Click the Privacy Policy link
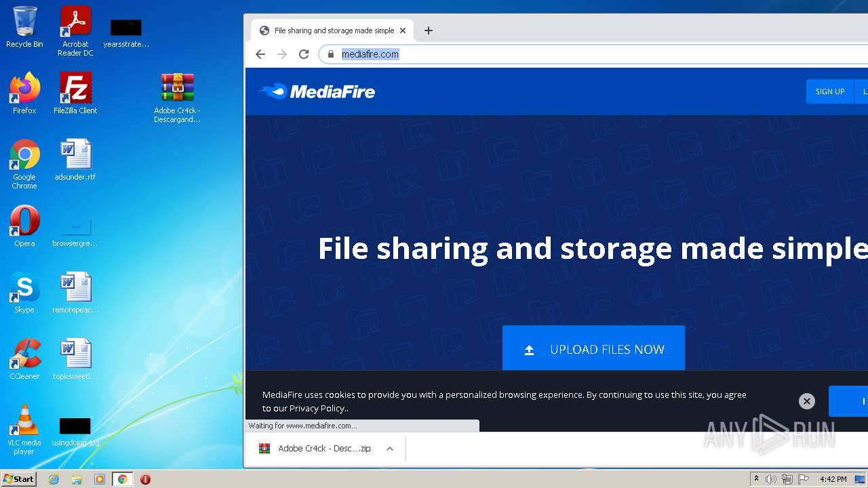 pyautogui.click(x=317, y=408)
